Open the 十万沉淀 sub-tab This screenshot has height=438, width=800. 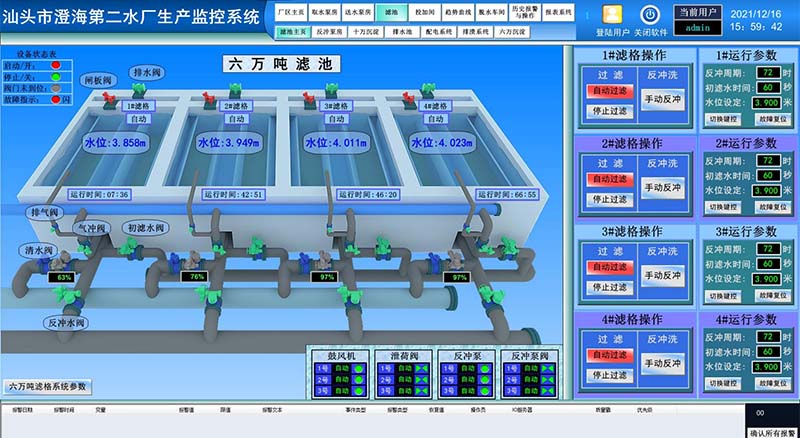point(366,32)
